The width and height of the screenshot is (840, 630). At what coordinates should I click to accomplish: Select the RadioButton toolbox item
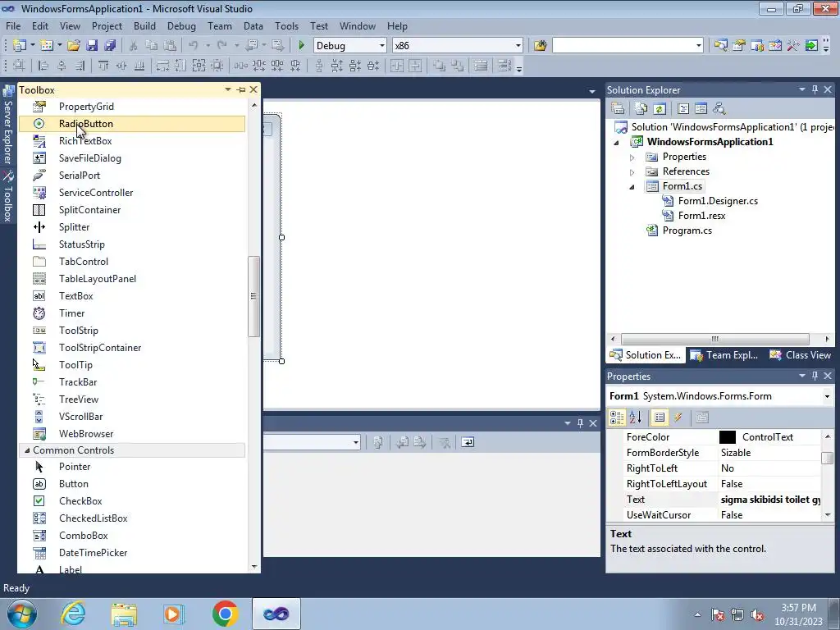point(132,124)
